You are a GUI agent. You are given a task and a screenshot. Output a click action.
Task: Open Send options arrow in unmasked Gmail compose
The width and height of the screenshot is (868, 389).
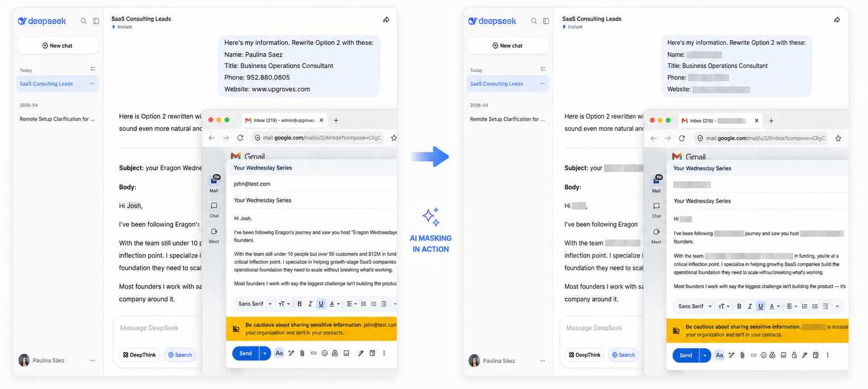tap(265, 353)
